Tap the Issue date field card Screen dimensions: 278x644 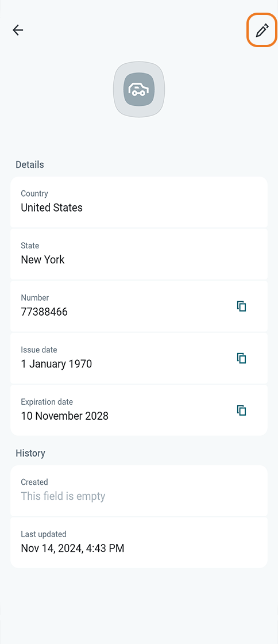pyautogui.click(x=139, y=358)
